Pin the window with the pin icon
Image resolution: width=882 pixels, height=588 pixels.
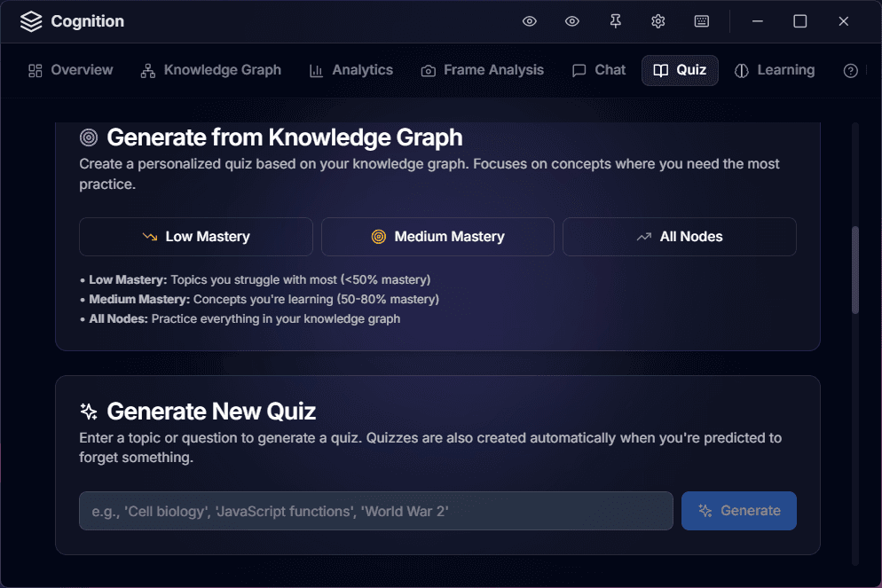[x=615, y=21]
